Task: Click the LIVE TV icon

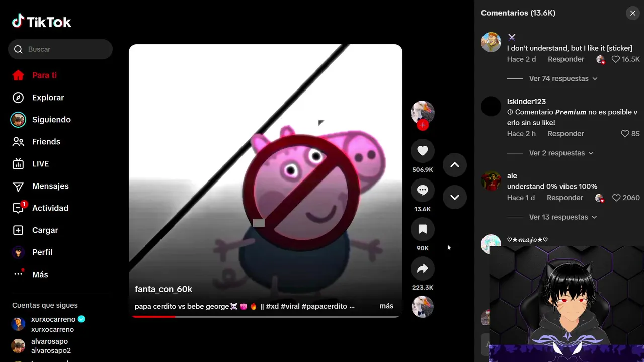Action: tap(18, 164)
